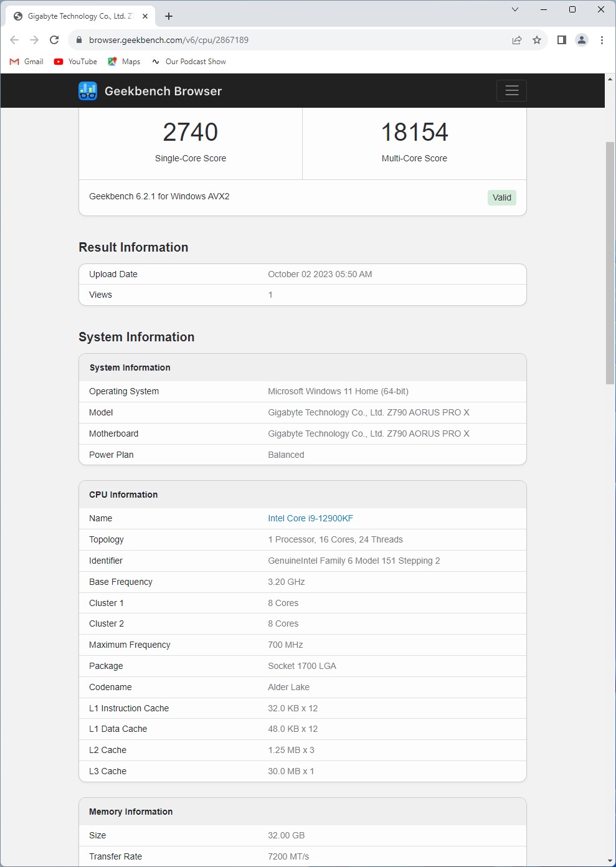Screen dimensions: 616x867
Task: Close the Gigabyte Technology tab
Action: (145, 16)
